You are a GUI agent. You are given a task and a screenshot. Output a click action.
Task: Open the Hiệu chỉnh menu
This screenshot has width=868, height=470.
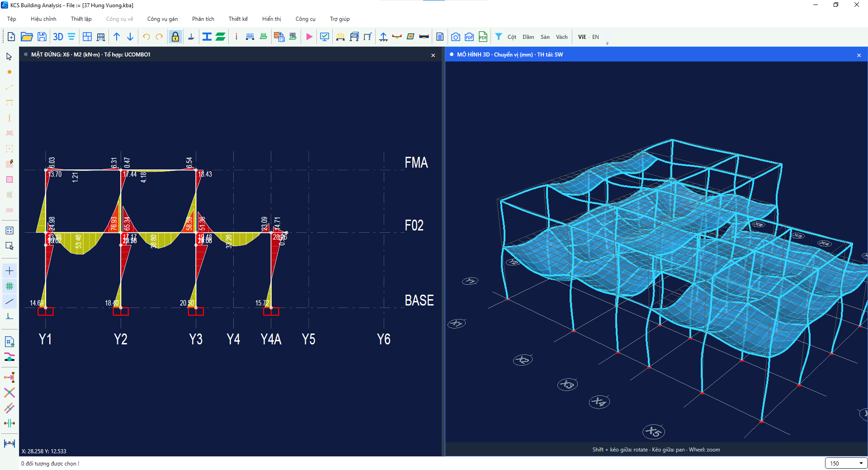coord(43,19)
